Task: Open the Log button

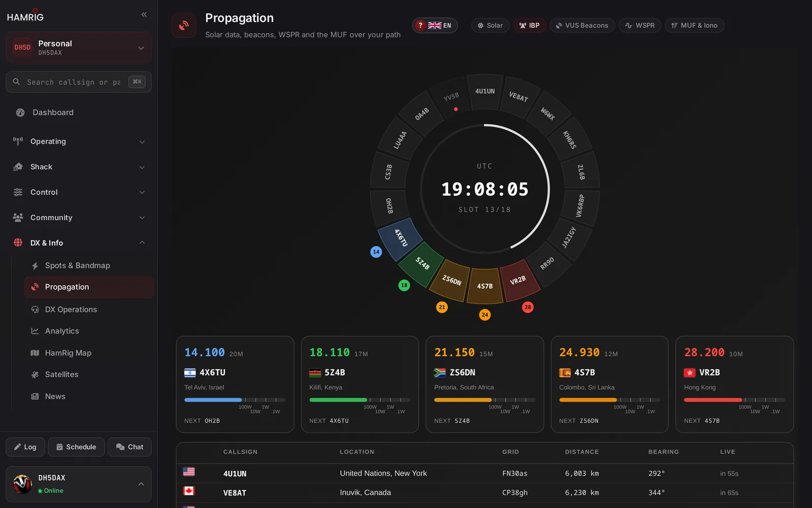Action: point(25,447)
